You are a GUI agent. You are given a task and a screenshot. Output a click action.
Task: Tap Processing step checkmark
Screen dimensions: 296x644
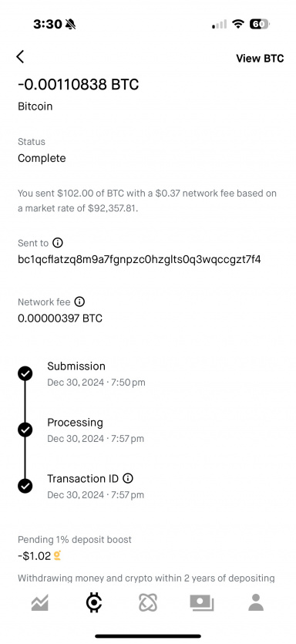[x=25, y=430]
